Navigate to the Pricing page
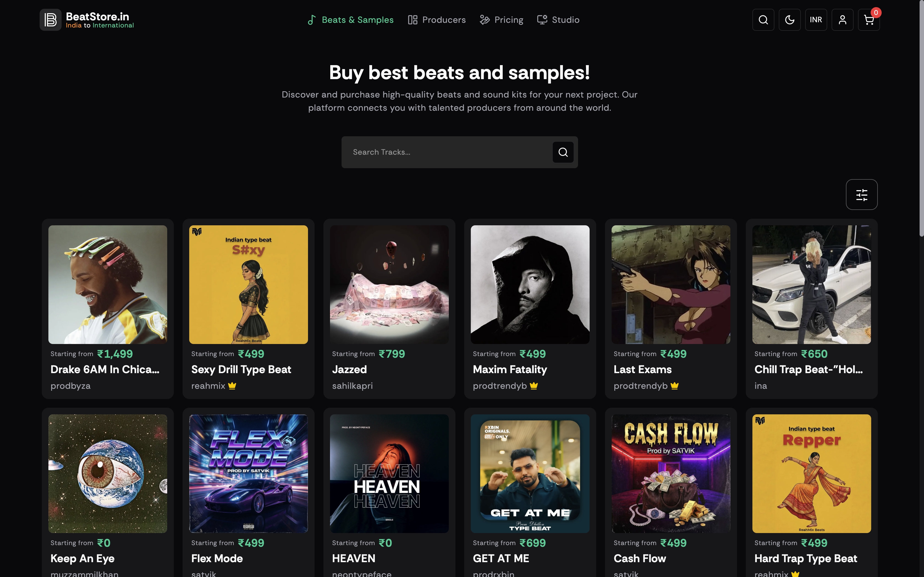 click(x=501, y=20)
